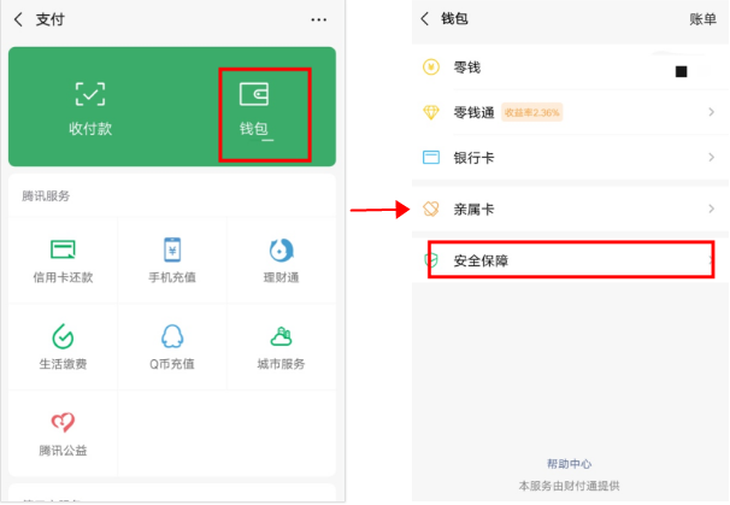The width and height of the screenshot is (730, 505).
Task: Open the 零钱 balance row
Action: (570, 67)
